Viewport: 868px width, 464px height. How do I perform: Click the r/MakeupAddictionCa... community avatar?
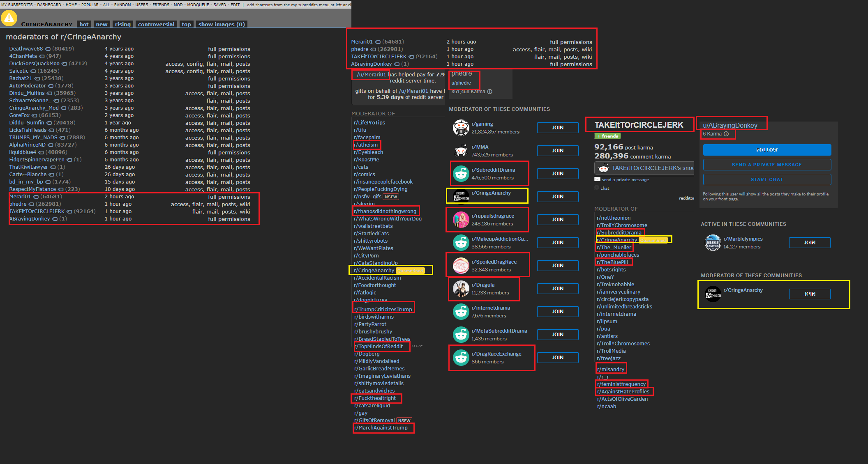pos(461,243)
